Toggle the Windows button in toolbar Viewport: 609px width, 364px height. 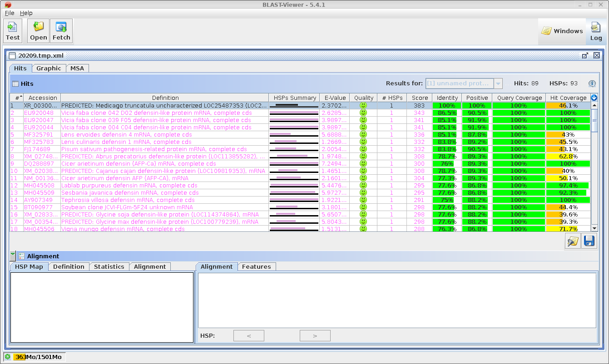pos(562,31)
